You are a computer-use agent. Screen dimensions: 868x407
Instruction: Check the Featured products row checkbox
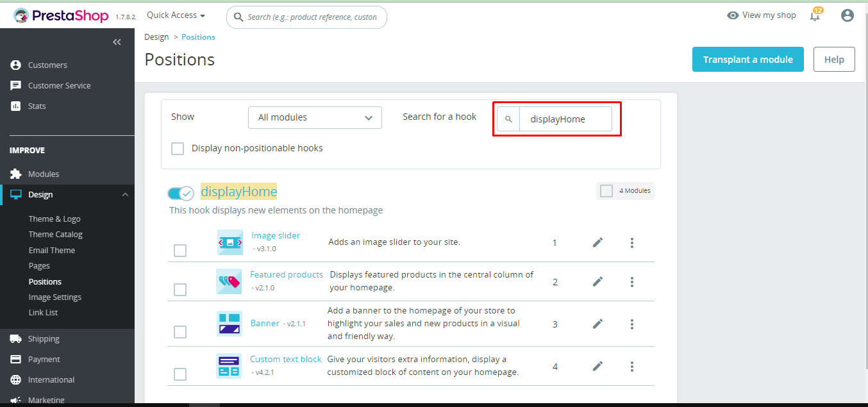pos(180,290)
